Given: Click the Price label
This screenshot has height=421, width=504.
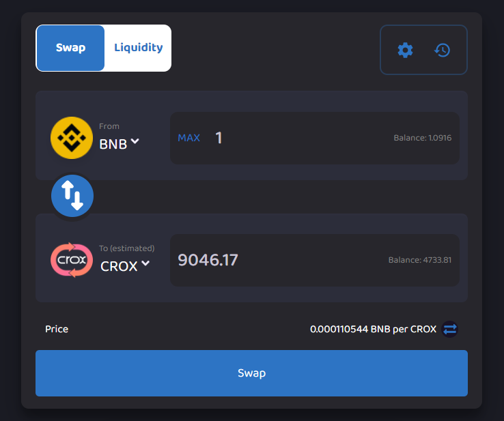Looking at the screenshot, I should pyautogui.click(x=57, y=329).
